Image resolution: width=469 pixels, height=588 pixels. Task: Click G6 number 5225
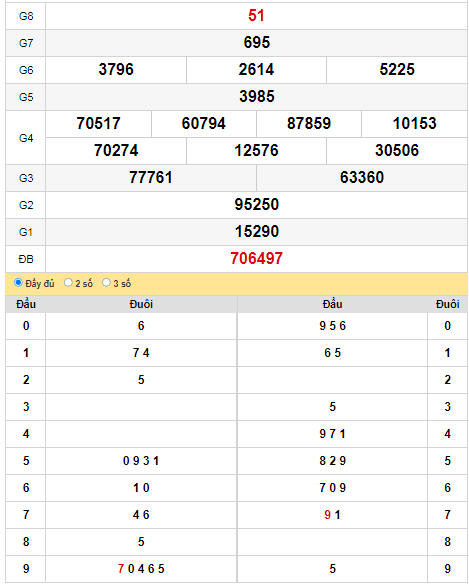coord(397,69)
